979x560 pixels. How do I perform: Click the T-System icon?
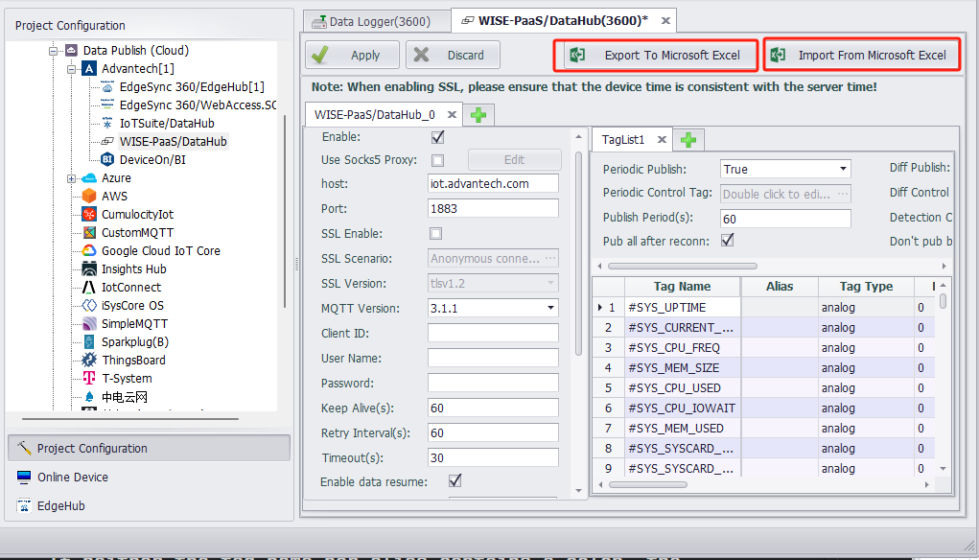pyautogui.click(x=89, y=378)
